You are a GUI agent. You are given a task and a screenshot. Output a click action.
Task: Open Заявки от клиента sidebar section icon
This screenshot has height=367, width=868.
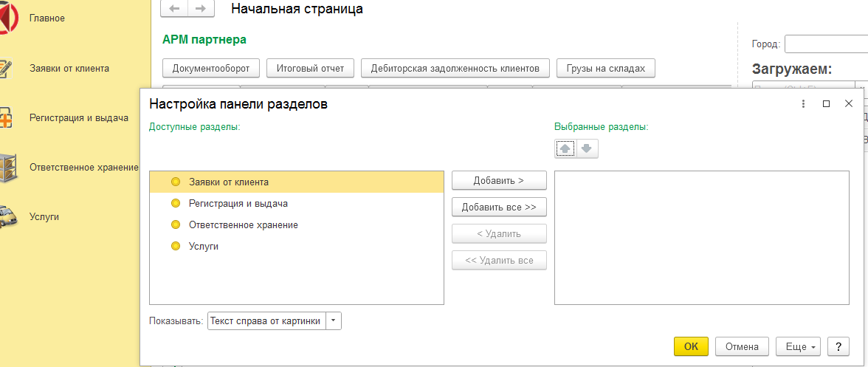[x=6, y=69]
